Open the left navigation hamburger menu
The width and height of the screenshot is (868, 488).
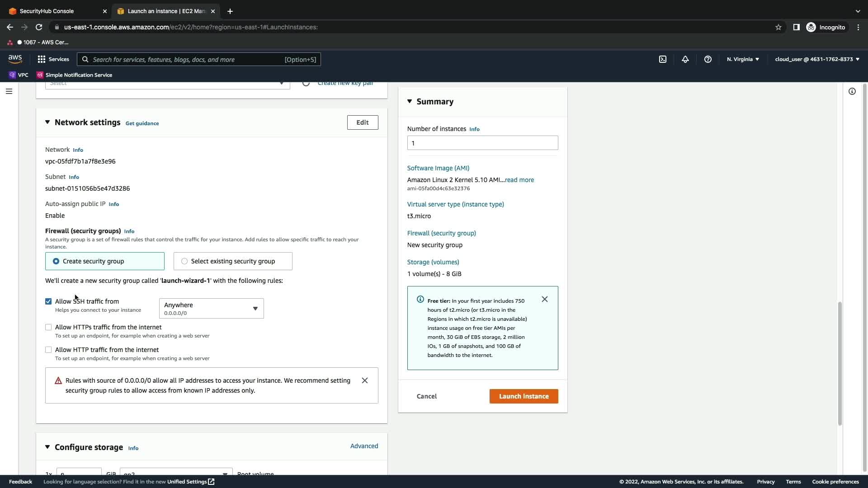[9, 91]
